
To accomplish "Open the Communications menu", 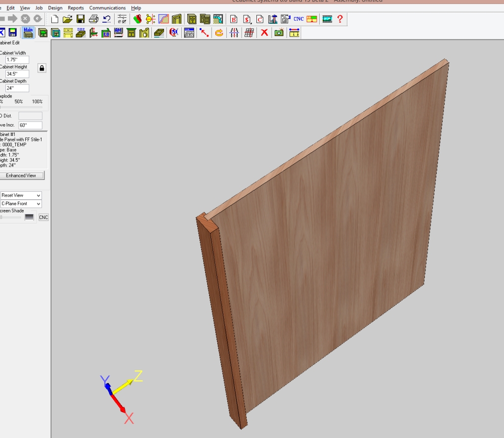I will point(107,8).
